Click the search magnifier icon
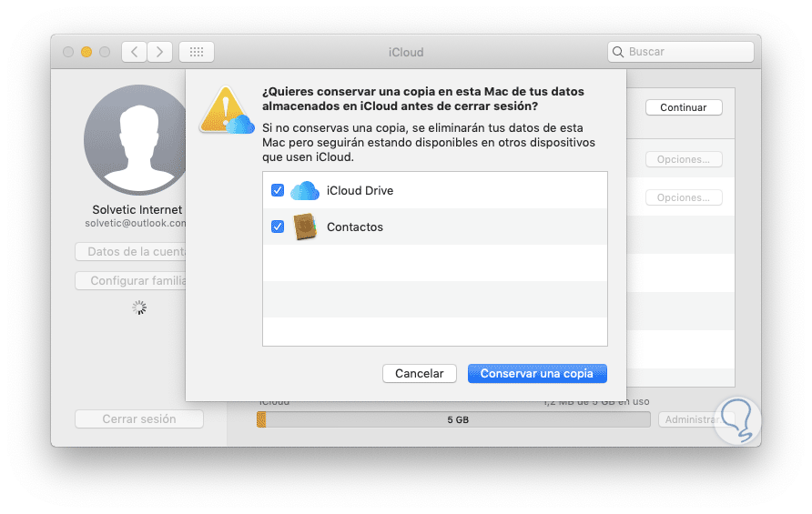 (x=618, y=52)
